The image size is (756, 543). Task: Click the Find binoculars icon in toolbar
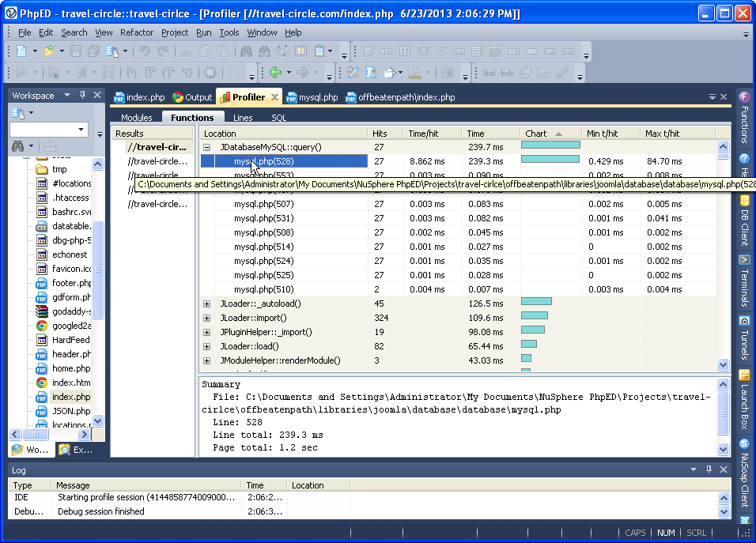point(246,51)
